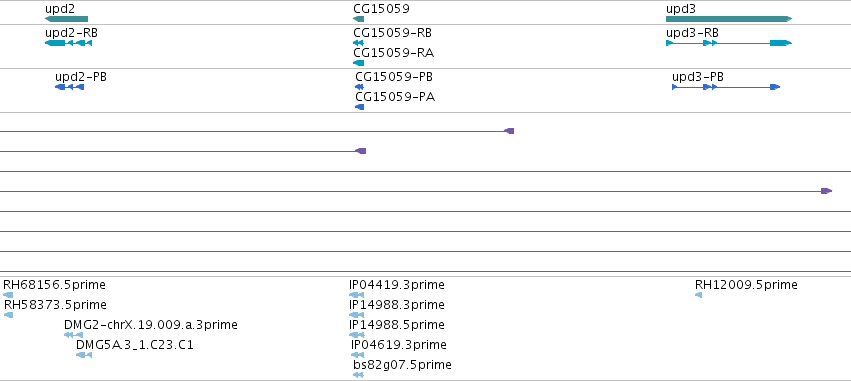
Task: Select the CG15059-PA protein label
Action: [x=395, y=97]
